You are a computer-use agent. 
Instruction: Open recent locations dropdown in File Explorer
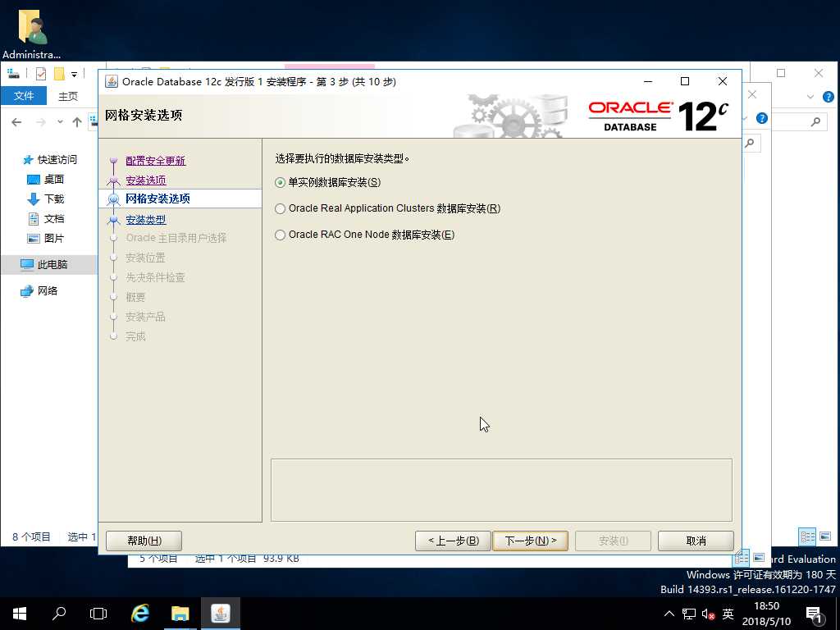point(60,122)
